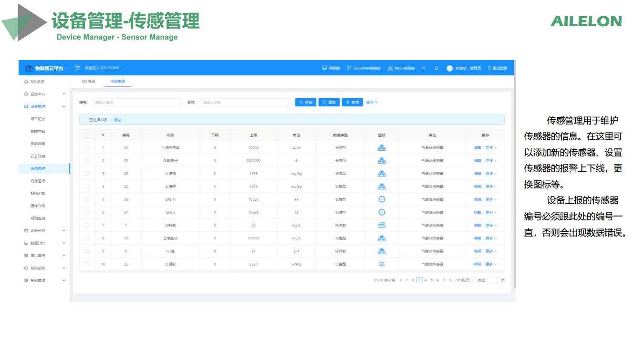This screenshot has width=644, height=362.
Task: Click GIS 总览 home icon in sidebar
Action: point(26,82)
